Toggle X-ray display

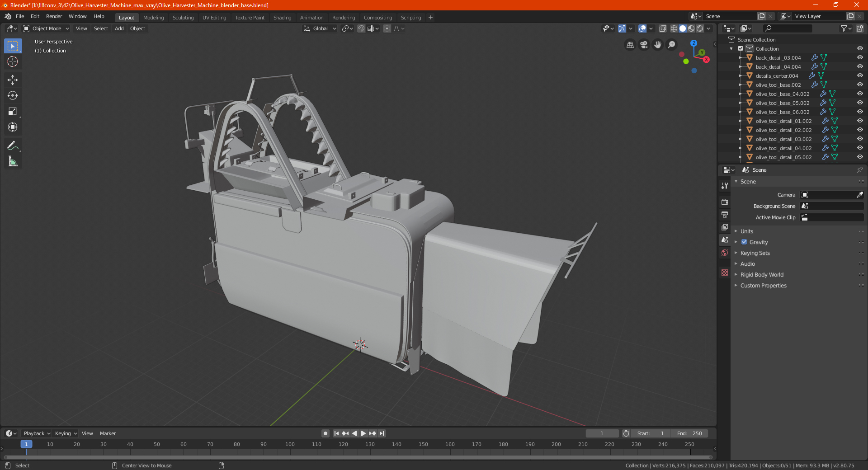(662, 28)
